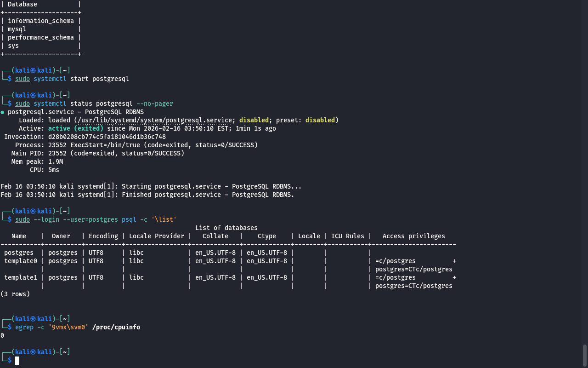Select the information_schema database row

point(40,21)
